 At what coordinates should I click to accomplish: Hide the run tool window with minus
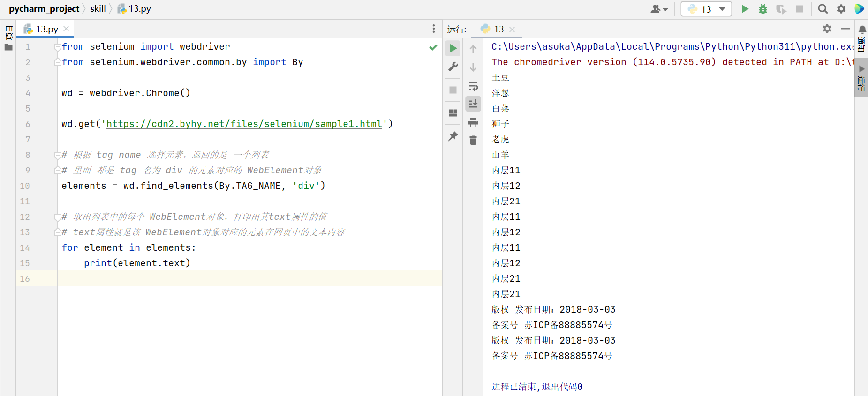(845, 29)
